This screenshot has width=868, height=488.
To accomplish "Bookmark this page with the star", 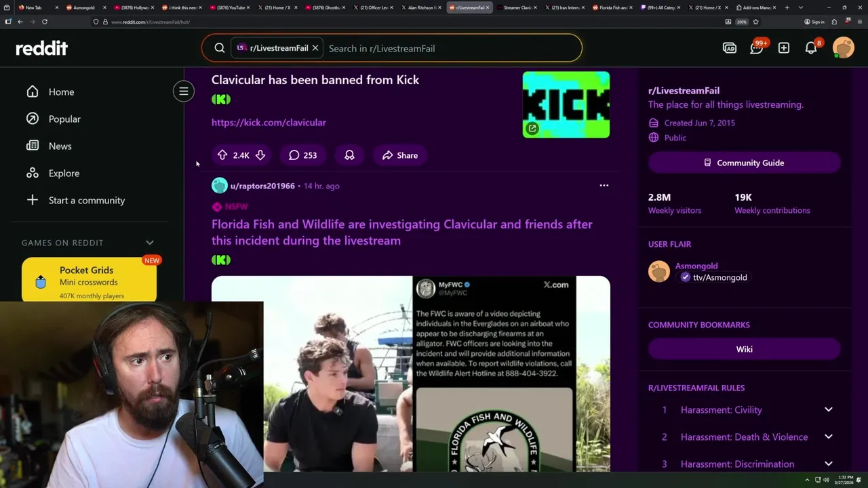I will pyautogui.click(x=755, y=22).
